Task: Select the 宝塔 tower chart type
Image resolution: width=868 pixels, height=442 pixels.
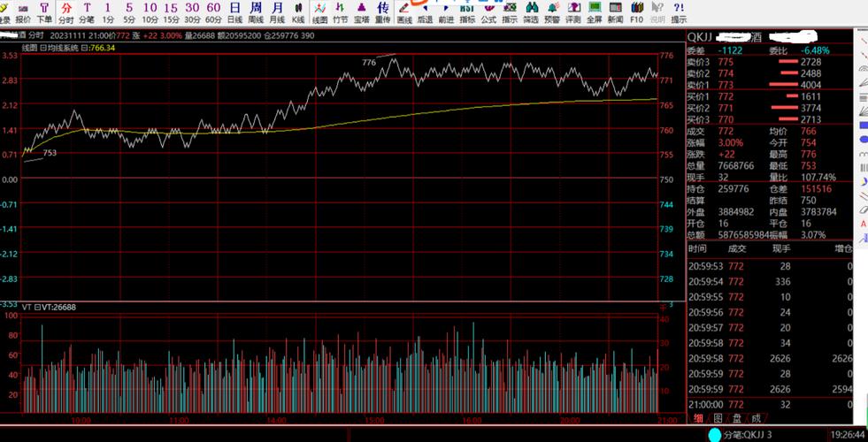Action: click(x=362, y=11)
